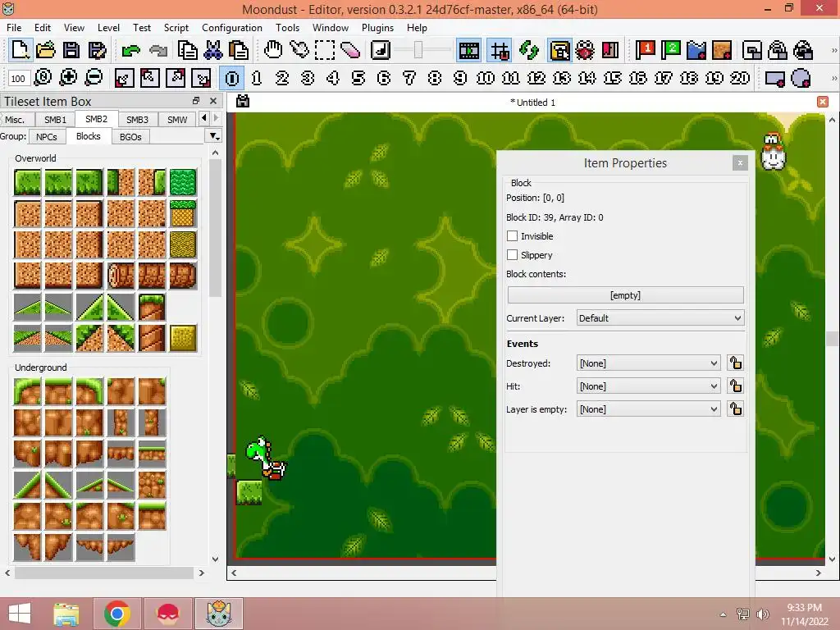Open the Level menu
The width and height of the screenshot is (840, 630).
tap(108, 28)
